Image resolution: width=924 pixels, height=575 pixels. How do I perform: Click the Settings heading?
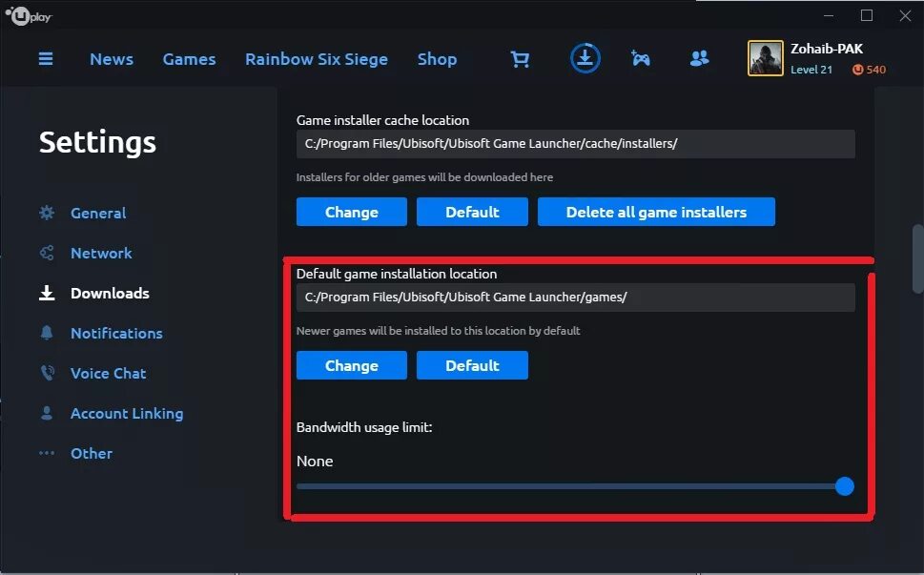[x=97, y=143]
